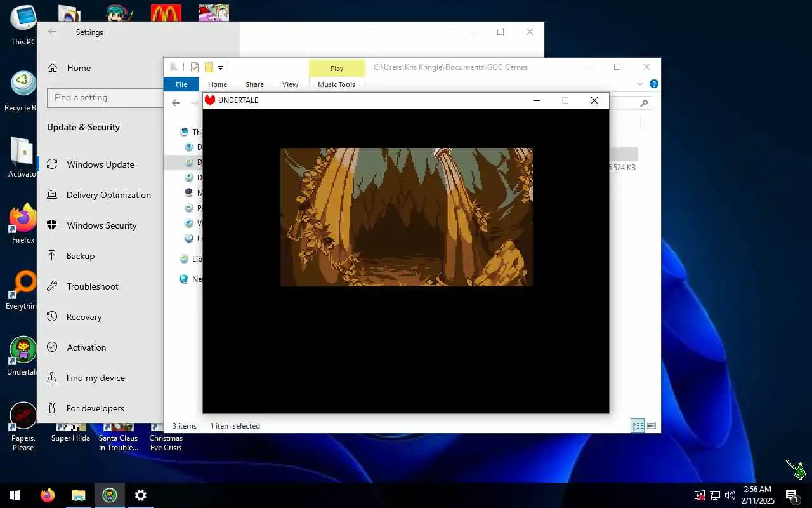Click the New folder quick access icon
This screenshot has height=508, width=812.
click(209, 67)
